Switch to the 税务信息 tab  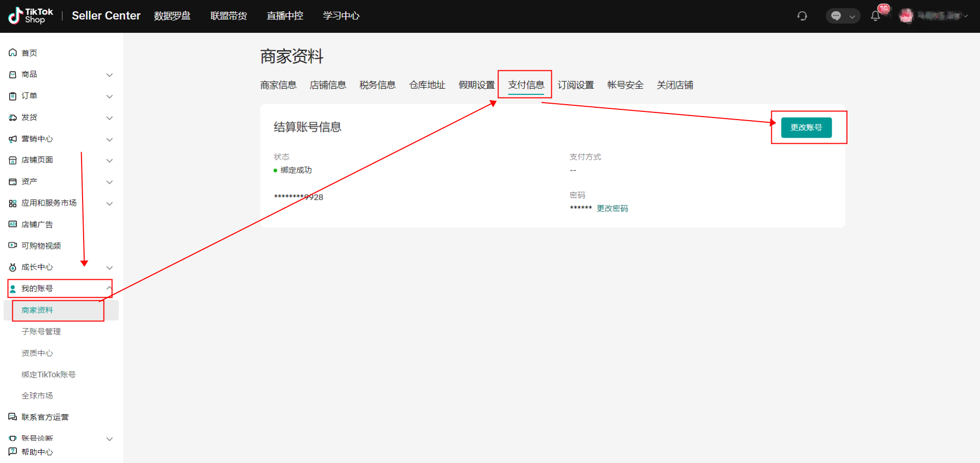(377, 85)
